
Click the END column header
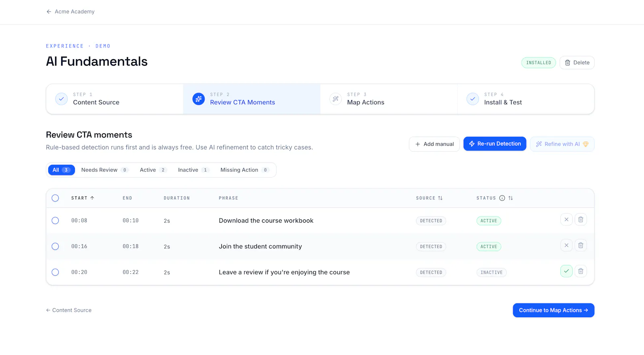[127, 198]
